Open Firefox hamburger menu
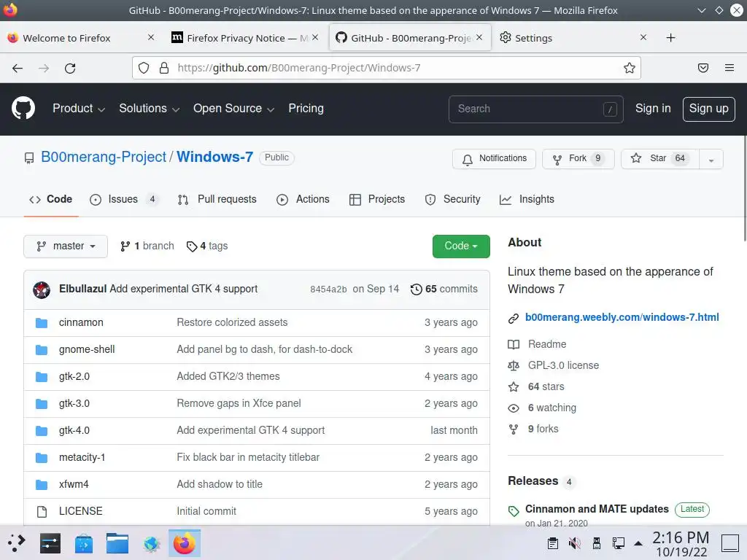 click(x=729, y=68)
